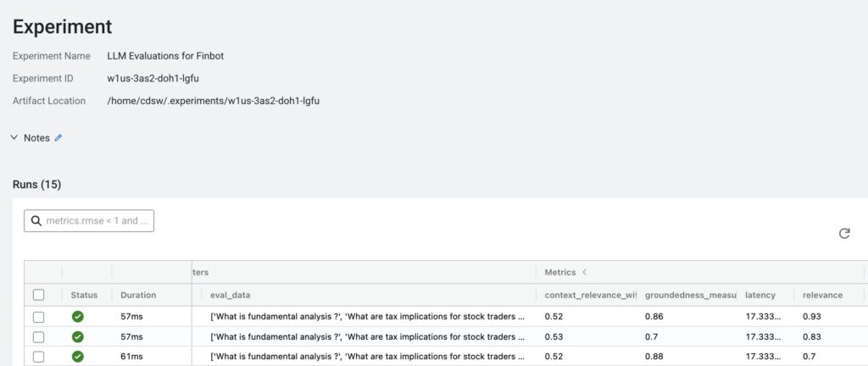Sort by the eval_data column header

[230, 295]
